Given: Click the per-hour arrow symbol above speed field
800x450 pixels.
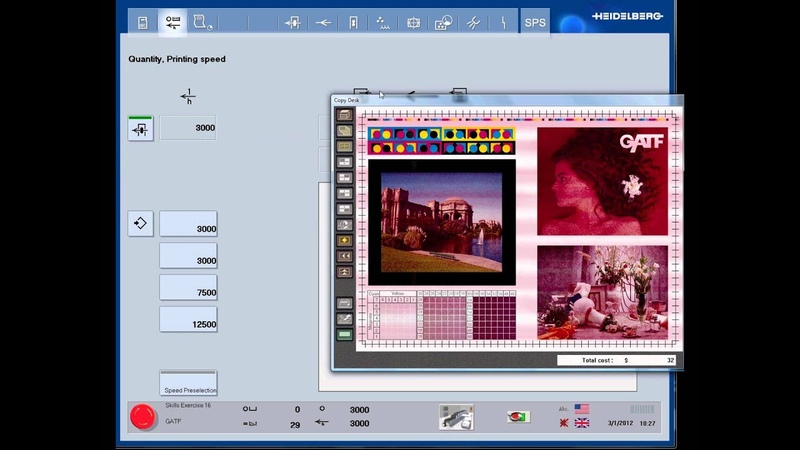Looking at the screenshot, I should tap(188, 96).
